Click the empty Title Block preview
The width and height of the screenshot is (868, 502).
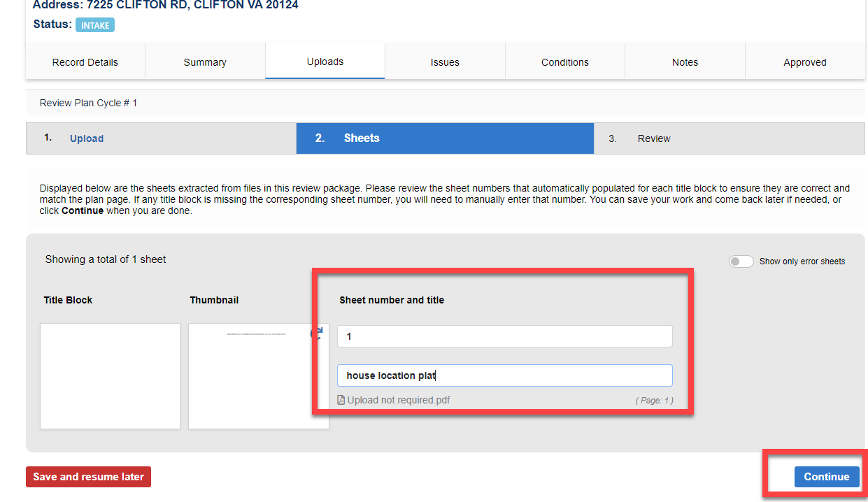pos(110,376)
